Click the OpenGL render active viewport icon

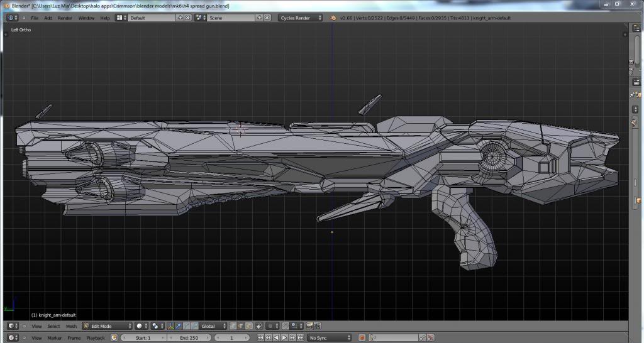(x=309, y=326)
